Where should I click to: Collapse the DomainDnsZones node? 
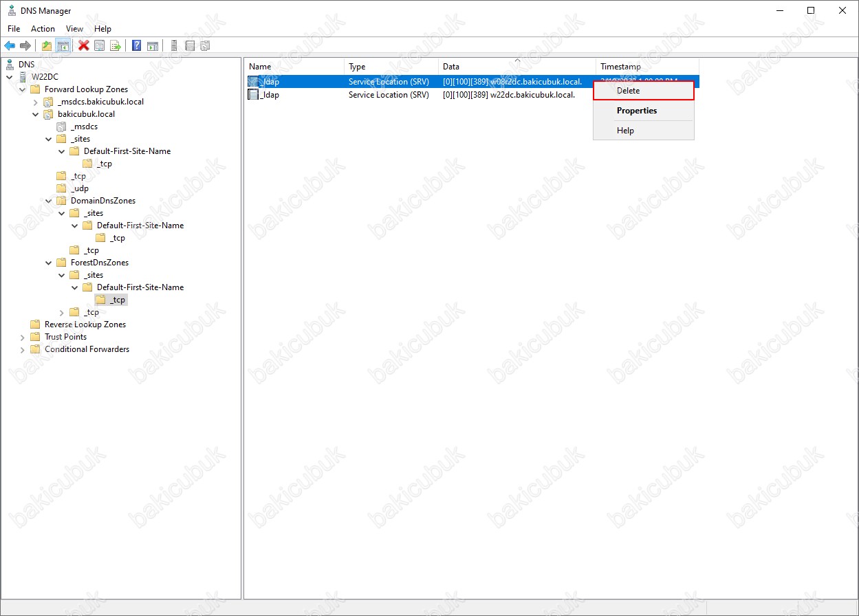pyautogui.click(x=49, y=201)
